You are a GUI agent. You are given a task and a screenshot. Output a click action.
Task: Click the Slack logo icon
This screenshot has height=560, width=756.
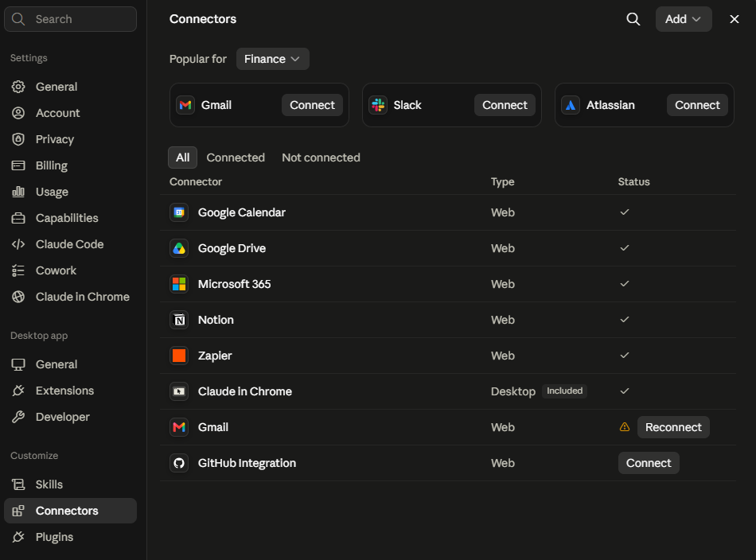pos(378,105)
